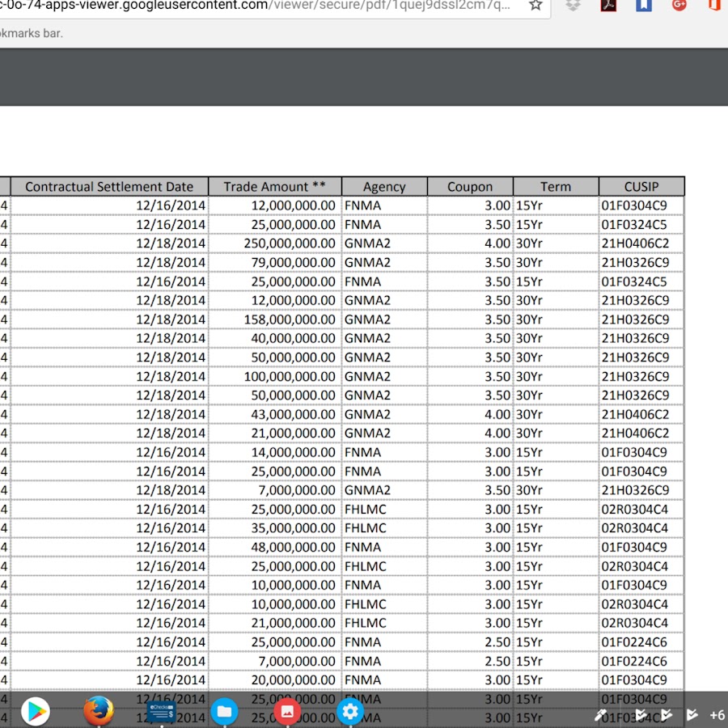
Task: Launch the Gallery app from the shelf
Action: click(x=287, y=712)
